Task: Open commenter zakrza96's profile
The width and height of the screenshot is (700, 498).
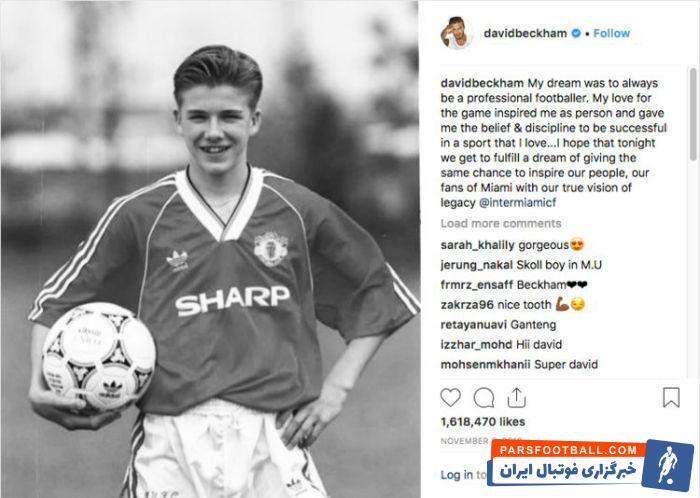Action: pos(467,305)
